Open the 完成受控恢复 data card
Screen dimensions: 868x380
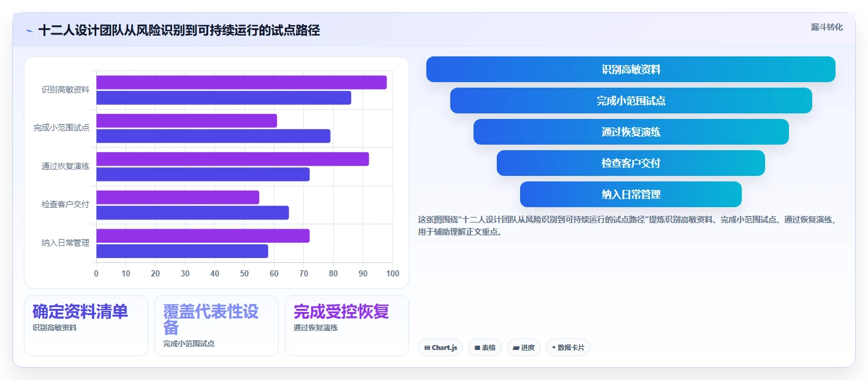click(347, 325)
